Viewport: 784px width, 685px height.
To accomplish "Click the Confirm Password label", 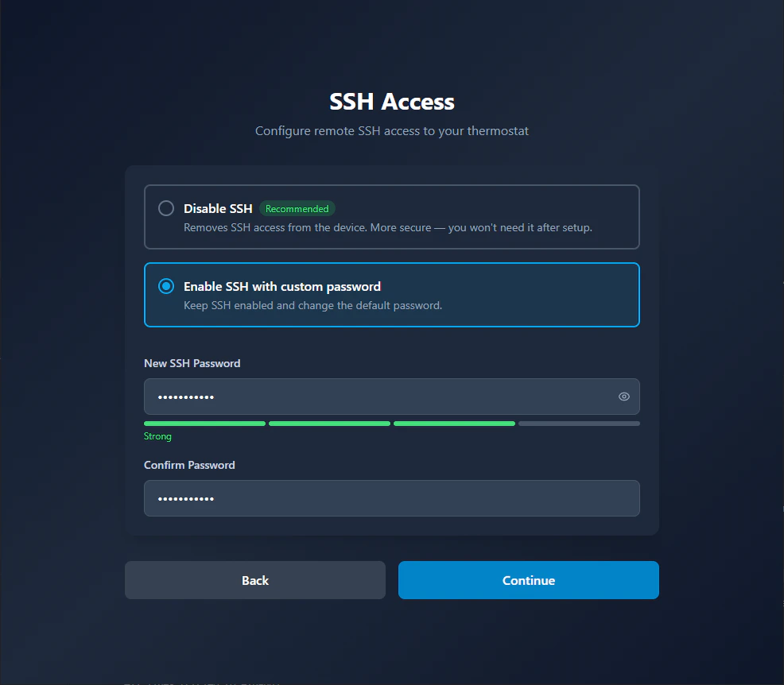I will coord(189,465).
